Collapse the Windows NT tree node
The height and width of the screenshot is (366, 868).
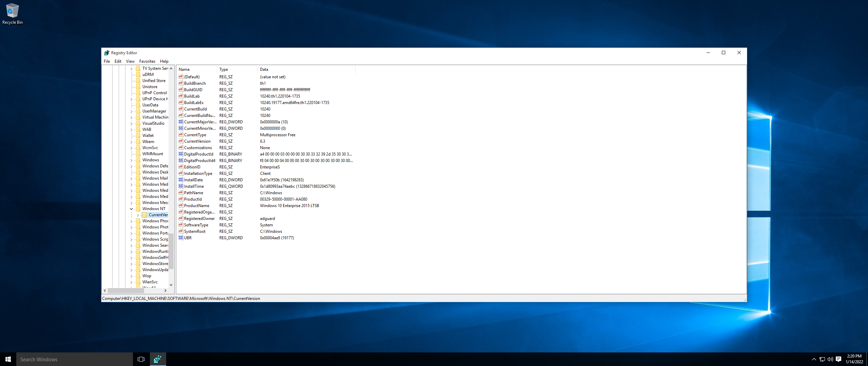(x=132, y=209)
